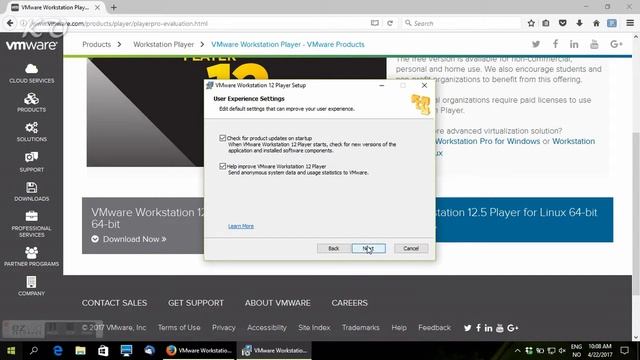Click LinkedIn icon in page footer

[x=488, y=328]
